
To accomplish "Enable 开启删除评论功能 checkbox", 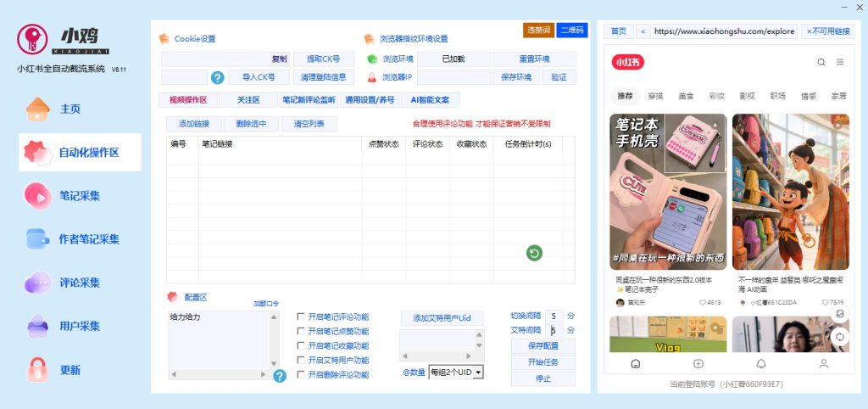I will click(x=301, y=375).
